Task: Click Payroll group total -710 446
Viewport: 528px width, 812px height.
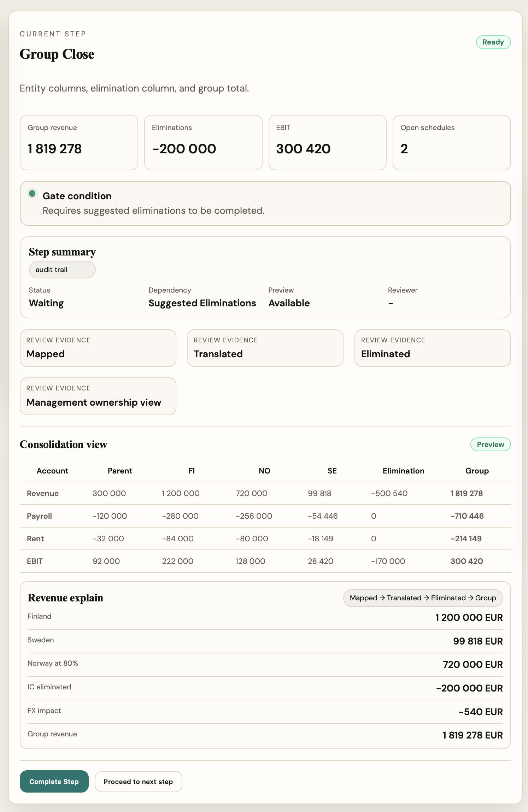Action: (x=467, y=516)
